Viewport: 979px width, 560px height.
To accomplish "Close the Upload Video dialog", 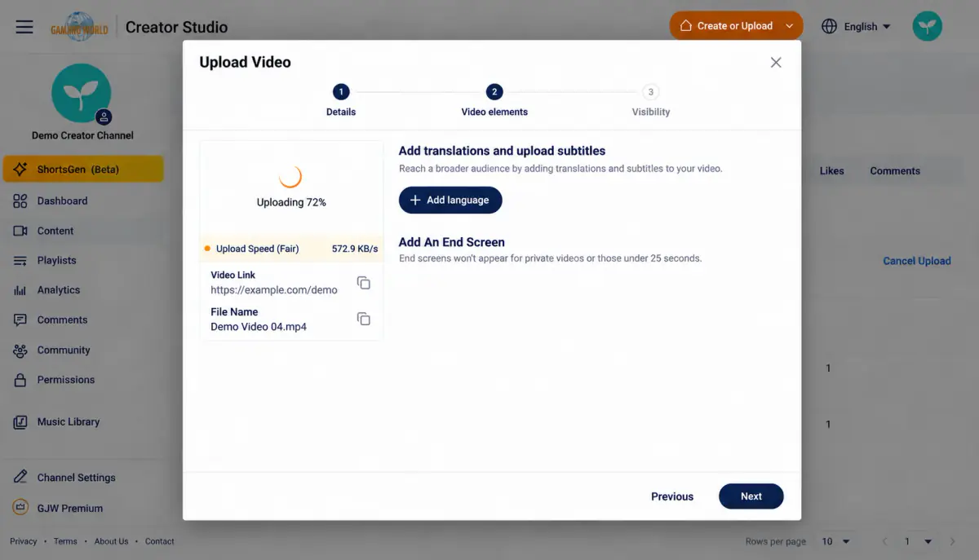I will coord(776,63).
